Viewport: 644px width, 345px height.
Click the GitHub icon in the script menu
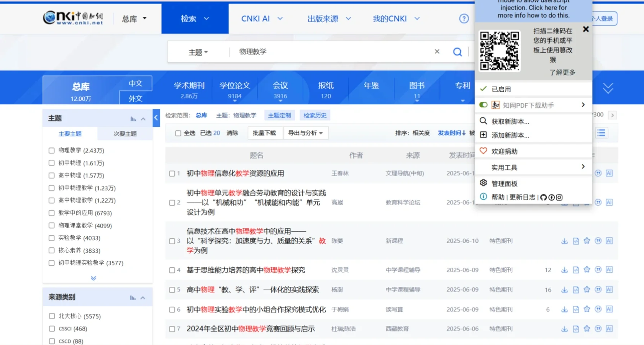[x=543, y=197]
